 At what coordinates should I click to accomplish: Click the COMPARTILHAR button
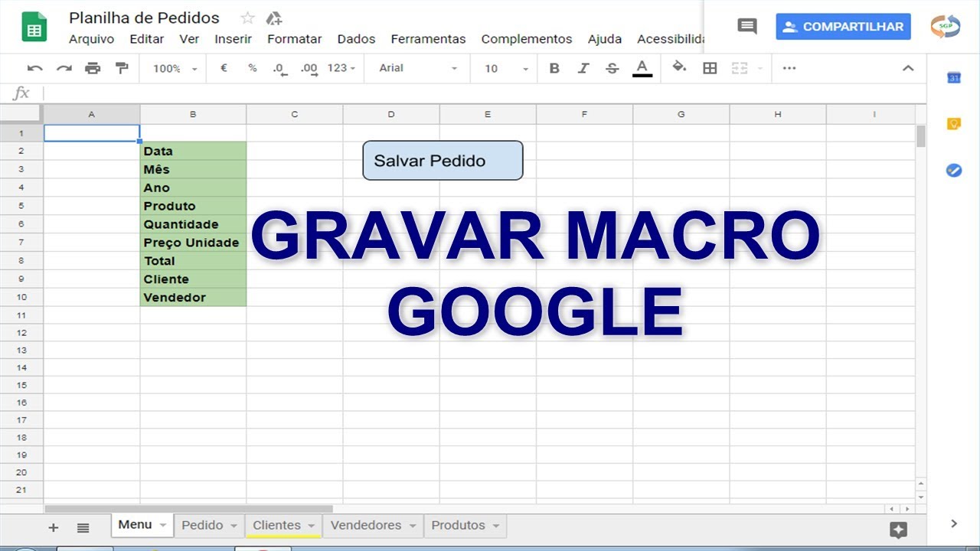click(843, 26)
